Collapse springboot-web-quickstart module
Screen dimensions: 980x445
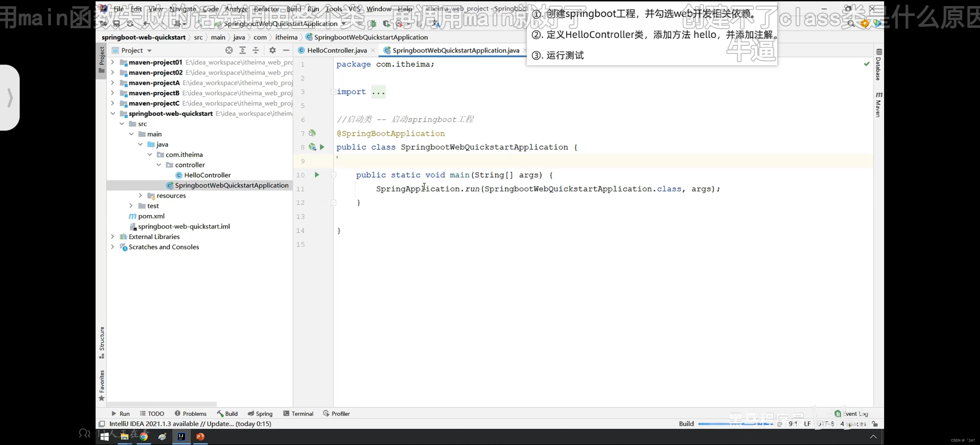[113, 113]
